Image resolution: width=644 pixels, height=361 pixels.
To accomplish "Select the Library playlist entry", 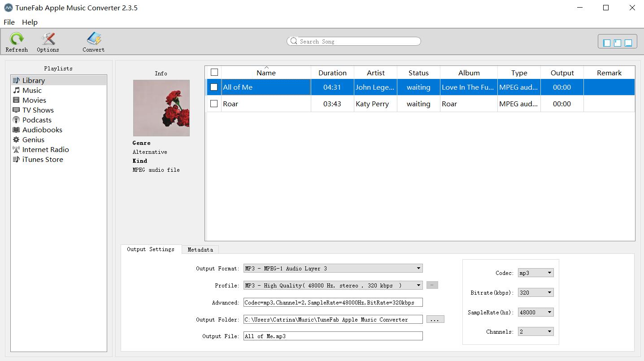I will click(x=59, y=80).
